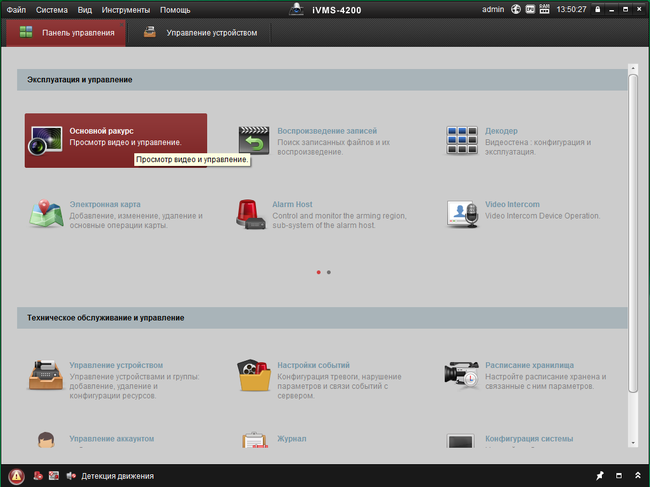This screenshot has width=650, height=487.
Task: Click the alarm pop-up image icon
Action: tap(53, 476)
